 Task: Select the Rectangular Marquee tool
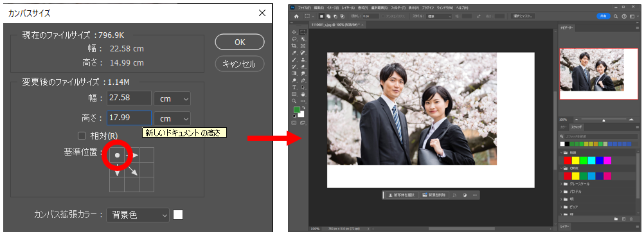(303, 32)
